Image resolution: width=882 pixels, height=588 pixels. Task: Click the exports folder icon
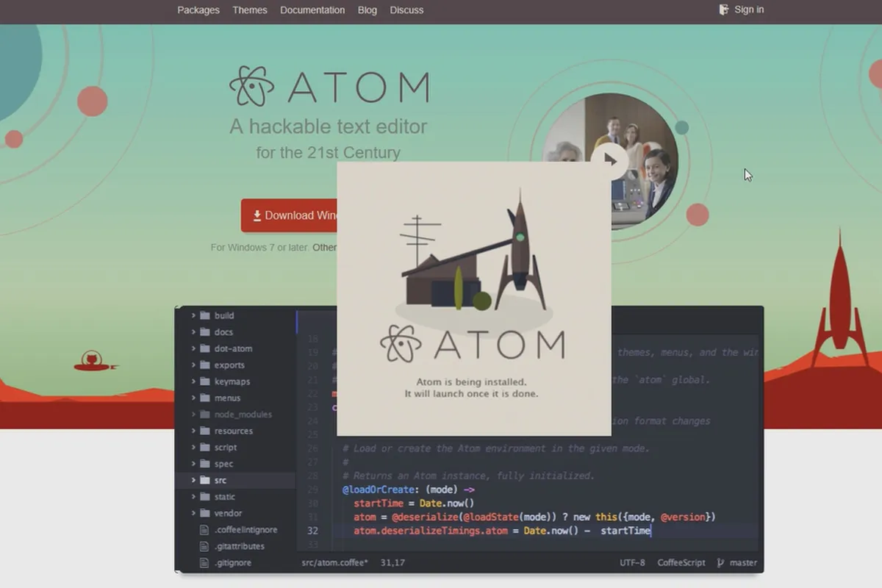[x=204, y=365]
